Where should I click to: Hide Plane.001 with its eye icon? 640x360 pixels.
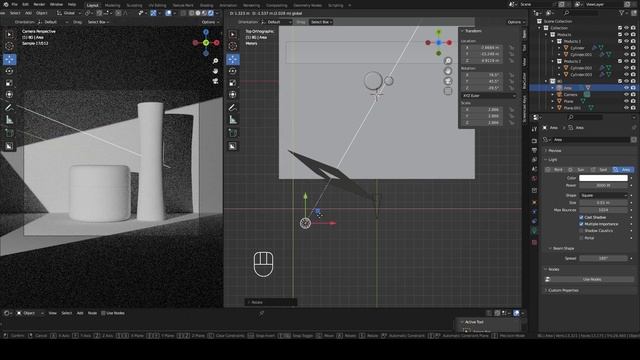point(626,108)
